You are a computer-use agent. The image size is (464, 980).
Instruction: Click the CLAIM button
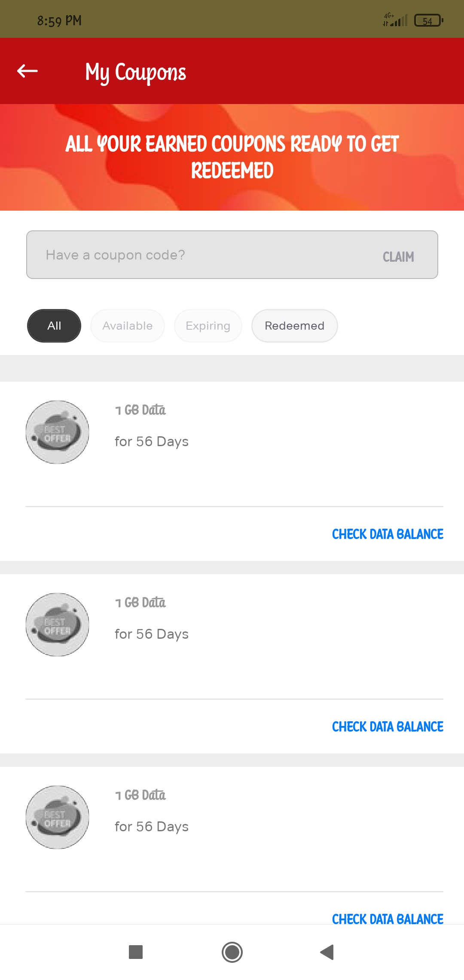(x=398, y=257)
